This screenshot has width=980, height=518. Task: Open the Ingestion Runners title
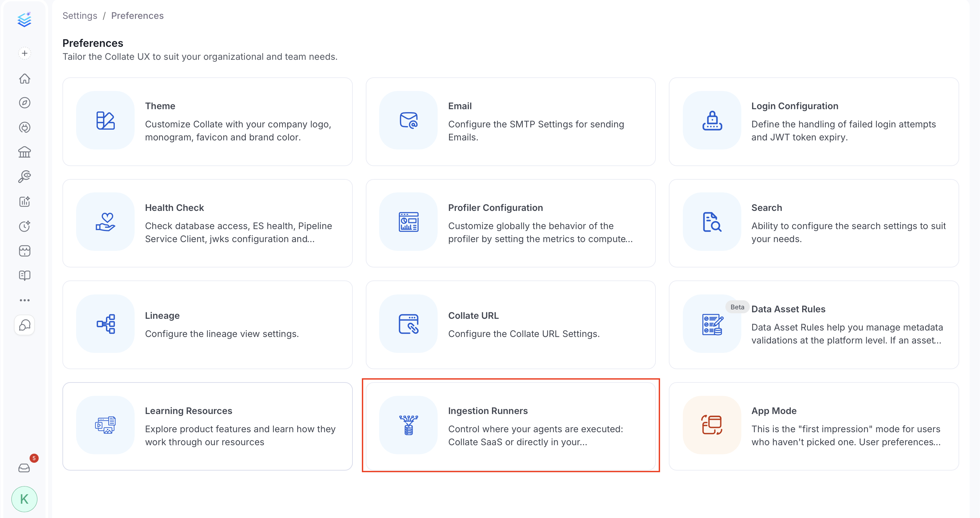(488, 411)
